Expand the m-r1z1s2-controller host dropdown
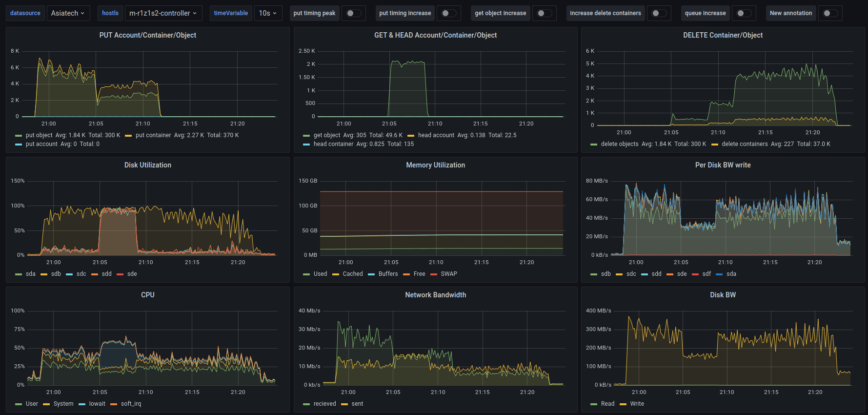Image resolution: width=868 pixels, height=415 pixels. click(163, 13)
